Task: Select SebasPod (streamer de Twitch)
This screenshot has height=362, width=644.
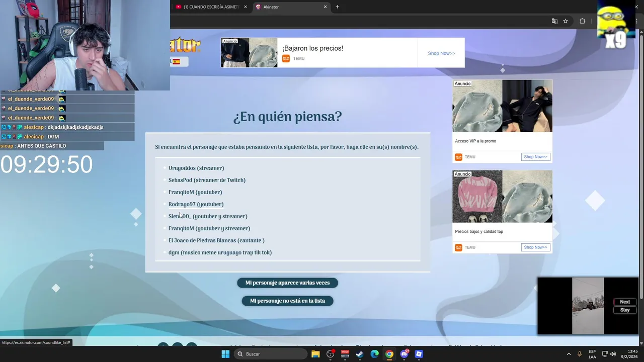Action: point(207,180)
